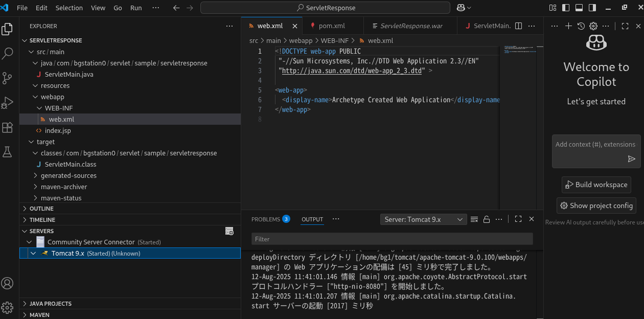Click the Copilot icon in title bar
Screen dimensions: 644x319
460,8
